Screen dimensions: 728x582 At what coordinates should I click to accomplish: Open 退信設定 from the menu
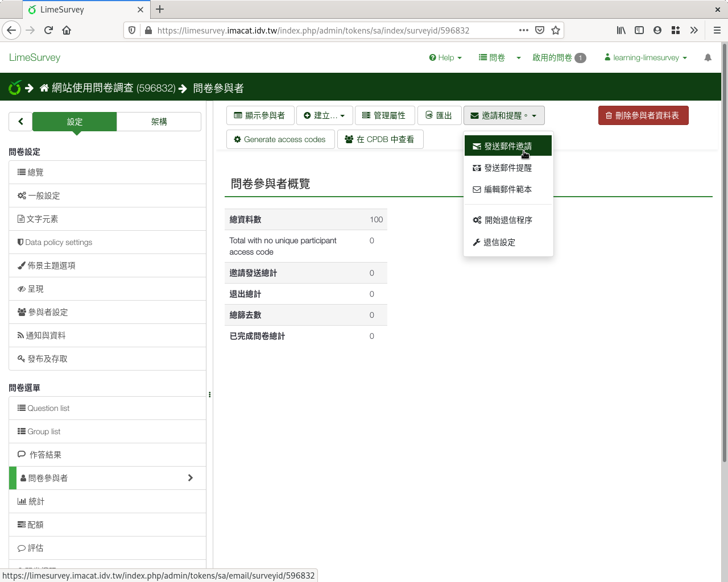(508, 242)
